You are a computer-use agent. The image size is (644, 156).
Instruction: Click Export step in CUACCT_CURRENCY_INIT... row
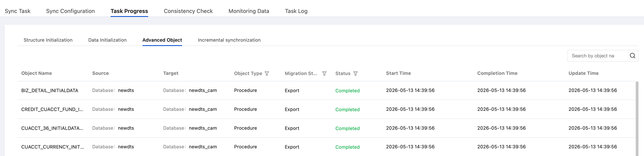point(292,147)
